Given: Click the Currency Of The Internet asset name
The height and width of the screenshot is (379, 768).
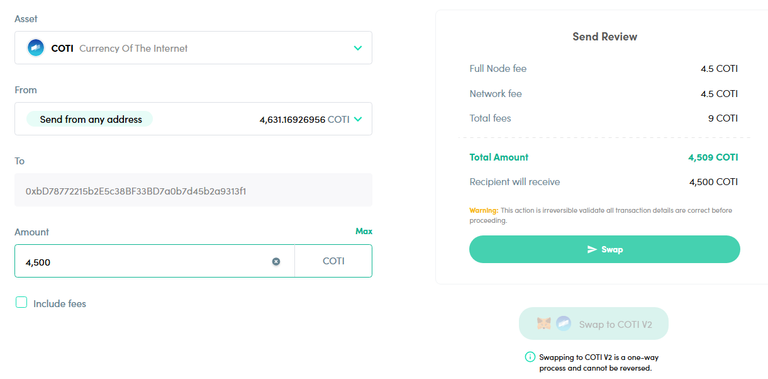Looking at the screenshot, I should (133, 48).
